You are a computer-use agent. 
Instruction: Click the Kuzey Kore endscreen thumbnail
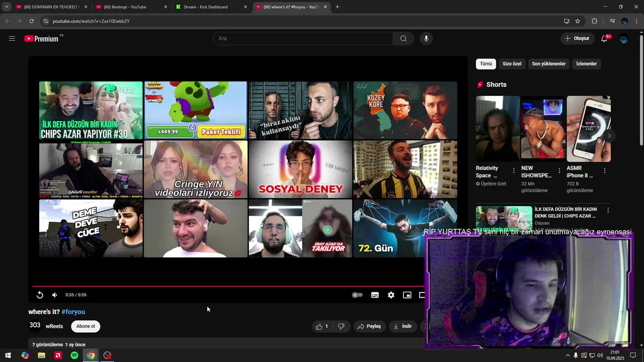[406, 110]
